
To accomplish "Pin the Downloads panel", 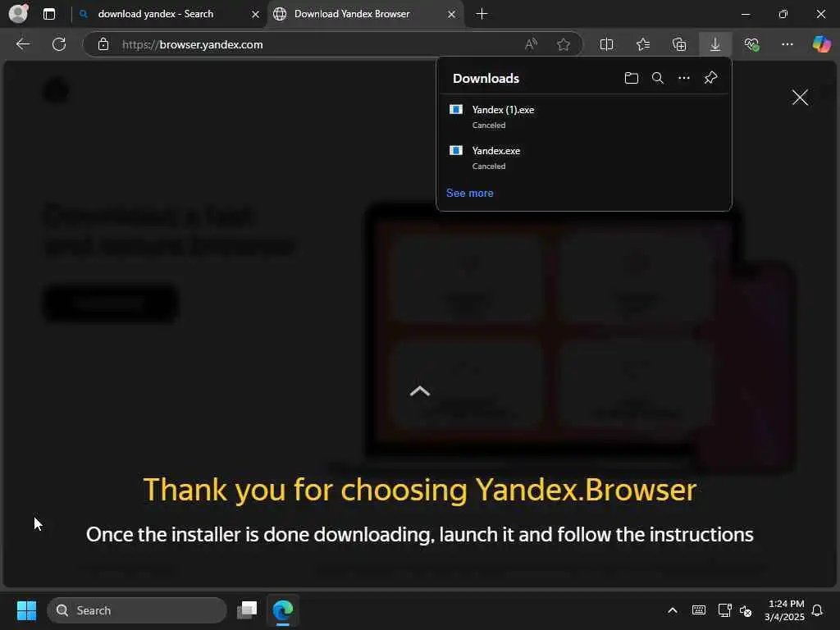I will pyautogui.click(x=710, y=78).
